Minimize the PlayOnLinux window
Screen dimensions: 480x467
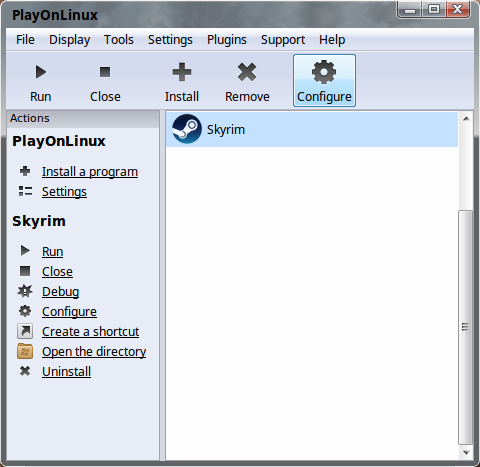[x=410, y=9]
